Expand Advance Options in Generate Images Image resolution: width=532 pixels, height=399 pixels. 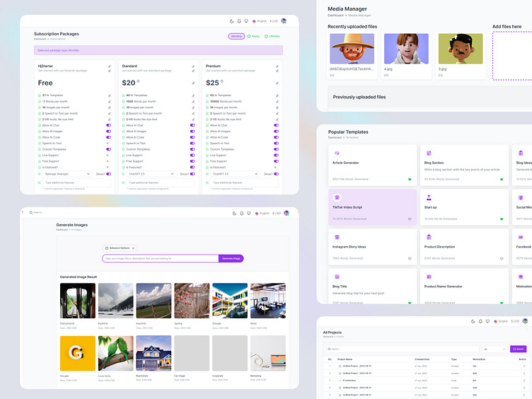pos(120,248)
